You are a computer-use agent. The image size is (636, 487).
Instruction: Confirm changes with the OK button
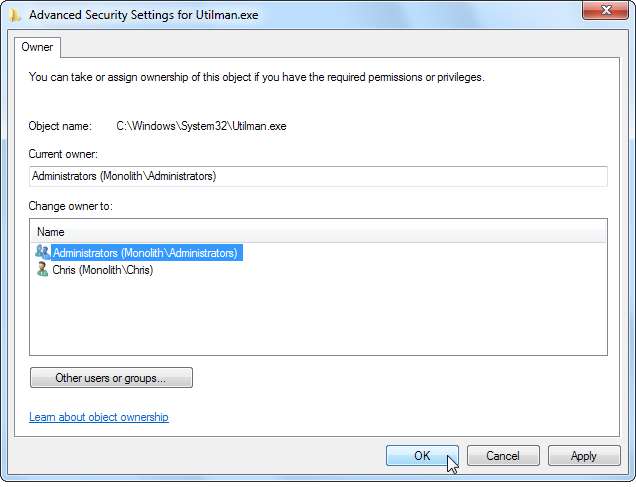422,456
